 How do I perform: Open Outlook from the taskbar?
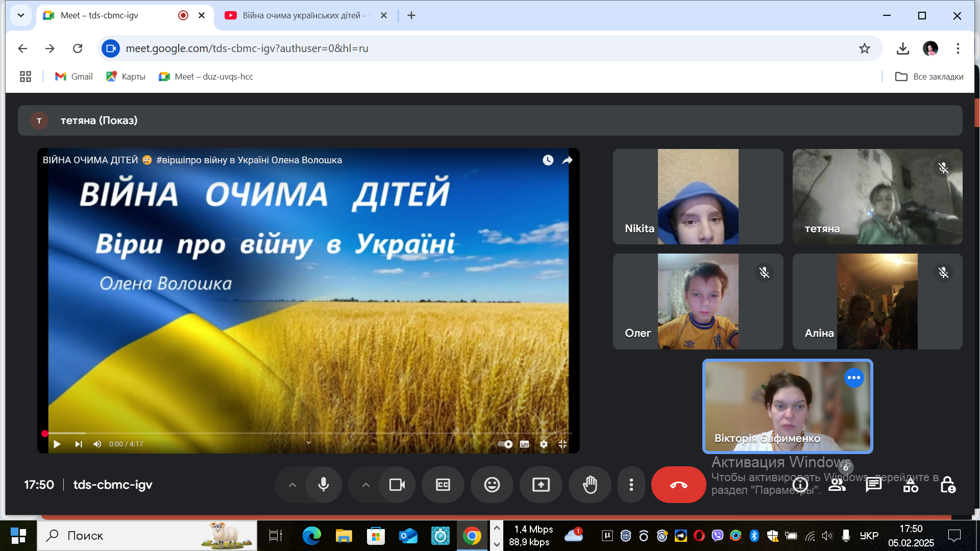click(x=408, y=536)
